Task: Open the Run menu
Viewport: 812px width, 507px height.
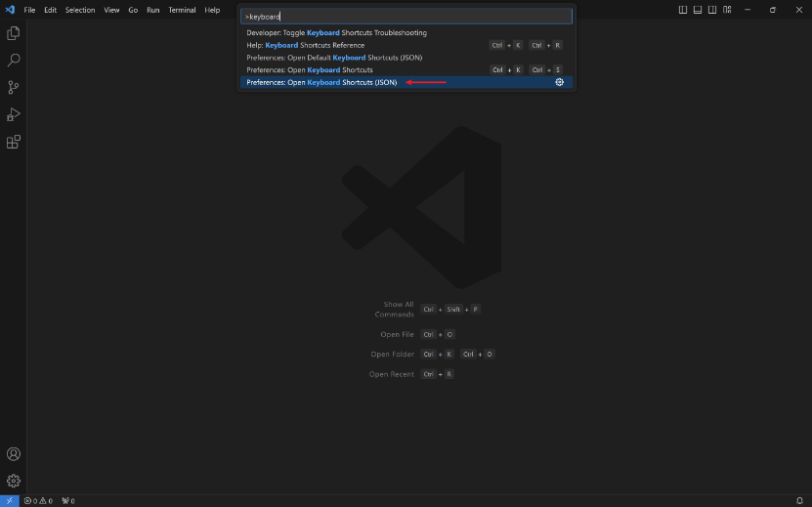Action: [152, 10]
